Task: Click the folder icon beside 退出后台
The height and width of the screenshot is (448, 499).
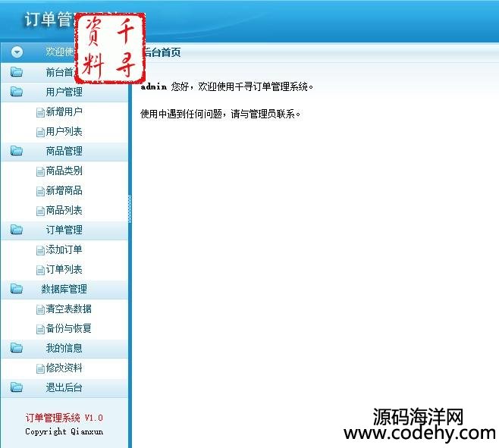Action: point(17,388)
